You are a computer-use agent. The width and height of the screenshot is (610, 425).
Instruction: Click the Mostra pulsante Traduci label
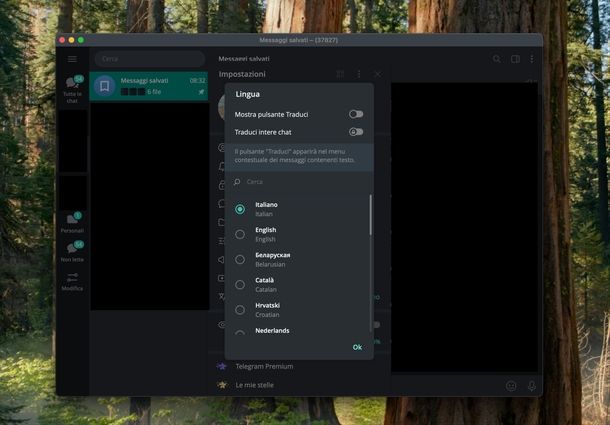(x=271, y=114)
